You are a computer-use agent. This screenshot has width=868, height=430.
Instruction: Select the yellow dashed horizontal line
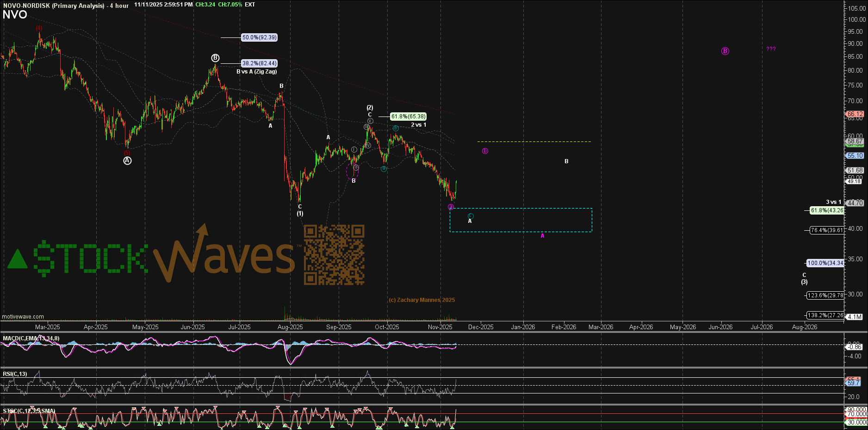pos(534,141)
